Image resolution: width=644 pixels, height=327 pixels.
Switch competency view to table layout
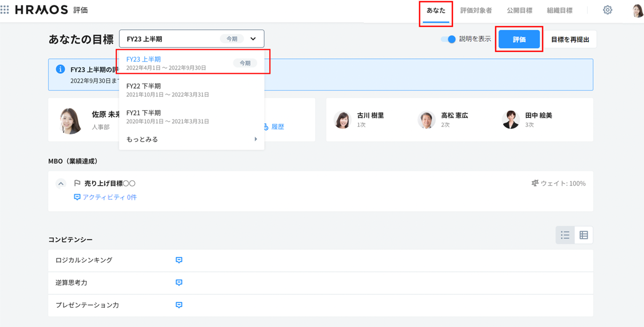pos(584,235)
